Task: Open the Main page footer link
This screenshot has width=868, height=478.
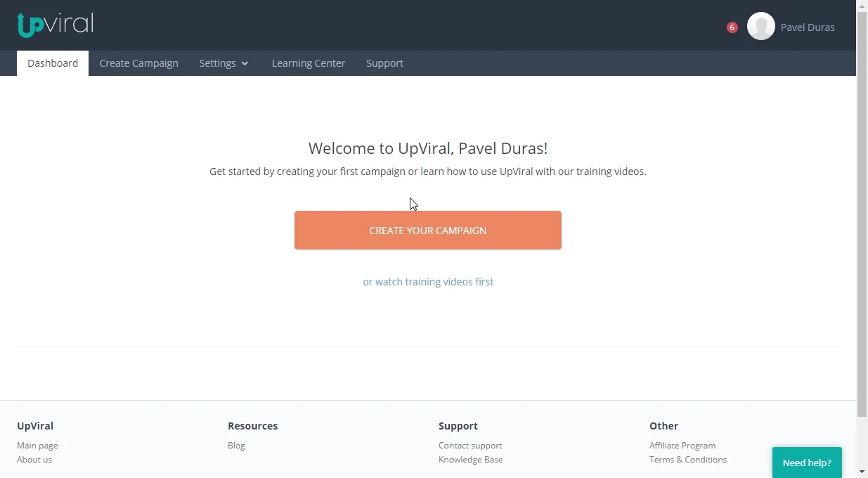Action: pyautogui.click(x=37, y=446)
